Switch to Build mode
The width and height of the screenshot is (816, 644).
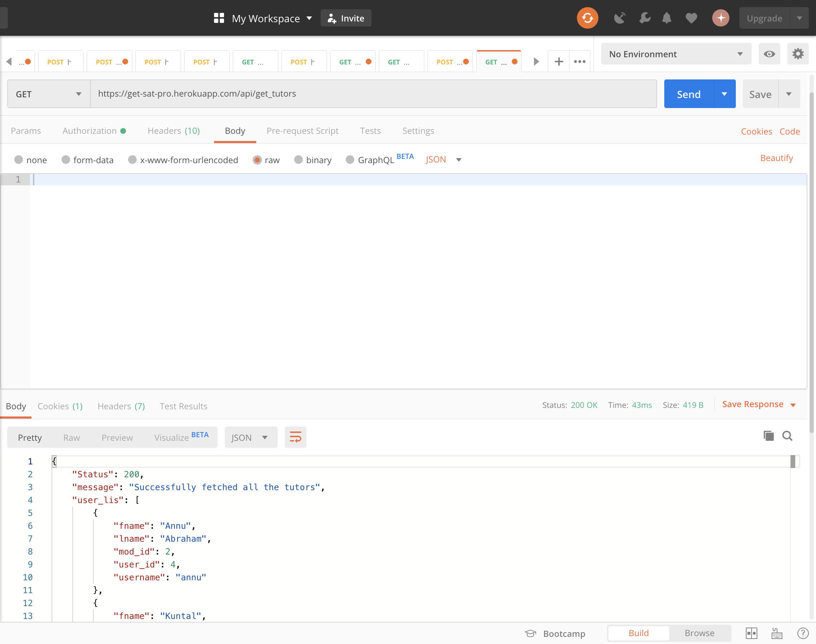[x=638, y=633]
